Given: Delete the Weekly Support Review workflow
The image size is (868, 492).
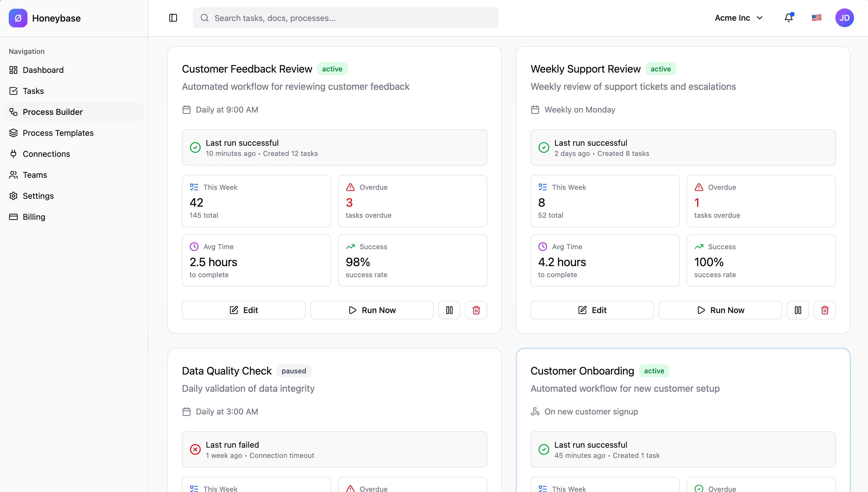Looking at the screenshot, I should coord(825,310).
